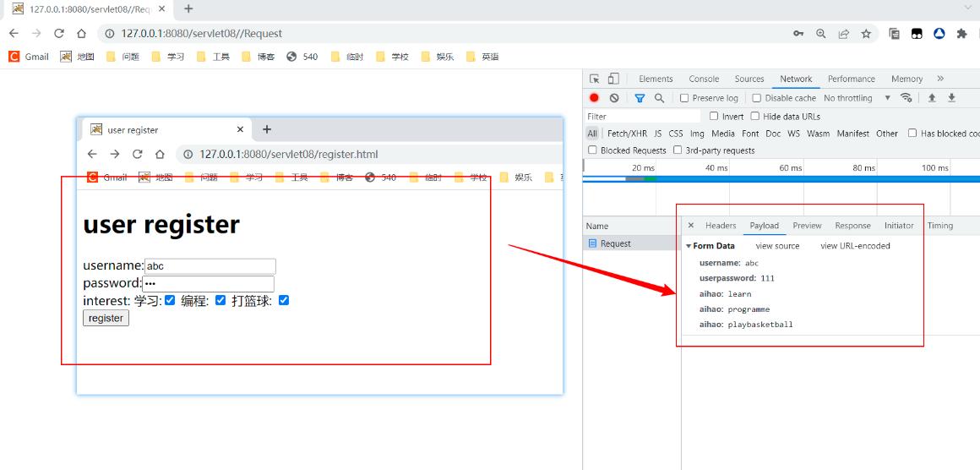The image size is (980, 470).
Task: Click view source link in Form Data
Action: point(777,246)
